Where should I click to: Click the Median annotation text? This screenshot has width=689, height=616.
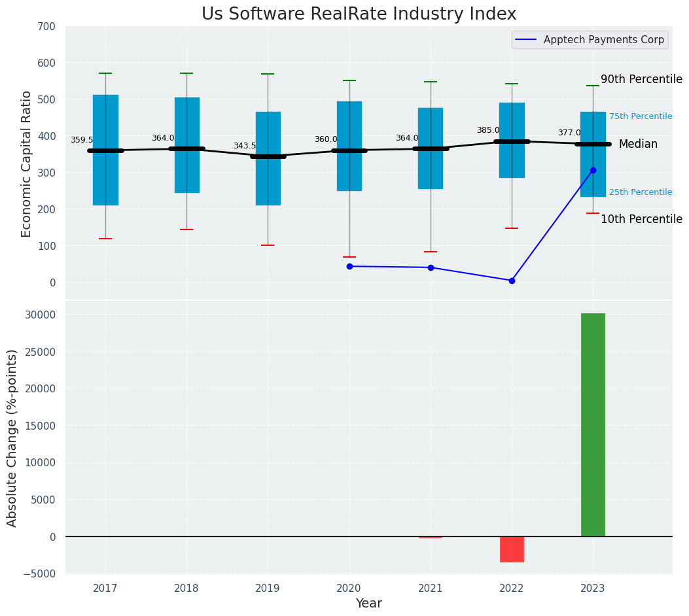638,144
